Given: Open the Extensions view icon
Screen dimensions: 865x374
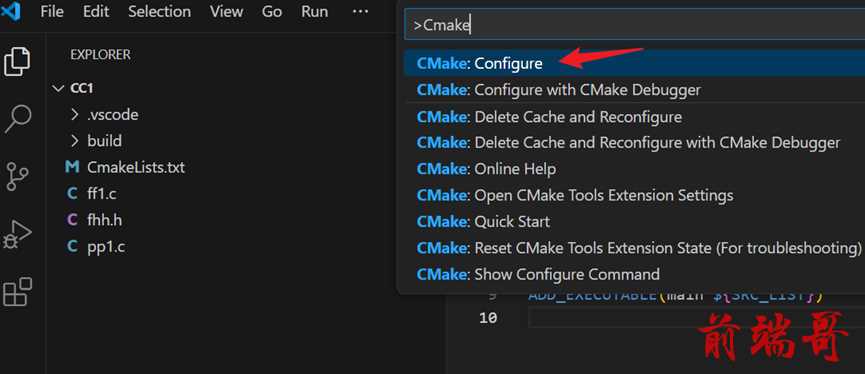Looking at the screenshot, I should (17, 291).
